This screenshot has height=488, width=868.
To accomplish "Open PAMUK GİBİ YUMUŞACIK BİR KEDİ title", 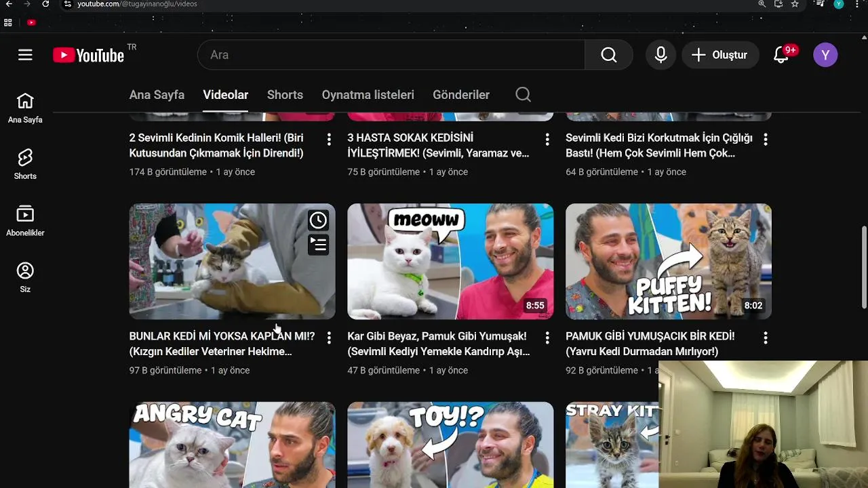I will [x=650, y=344].
